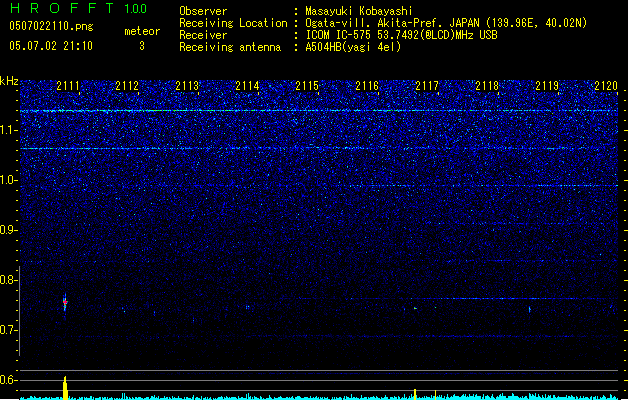The height and width of the screenshot is (400, 629).
Task: Click the Receiving antenna label
Action: pos(230,47)
